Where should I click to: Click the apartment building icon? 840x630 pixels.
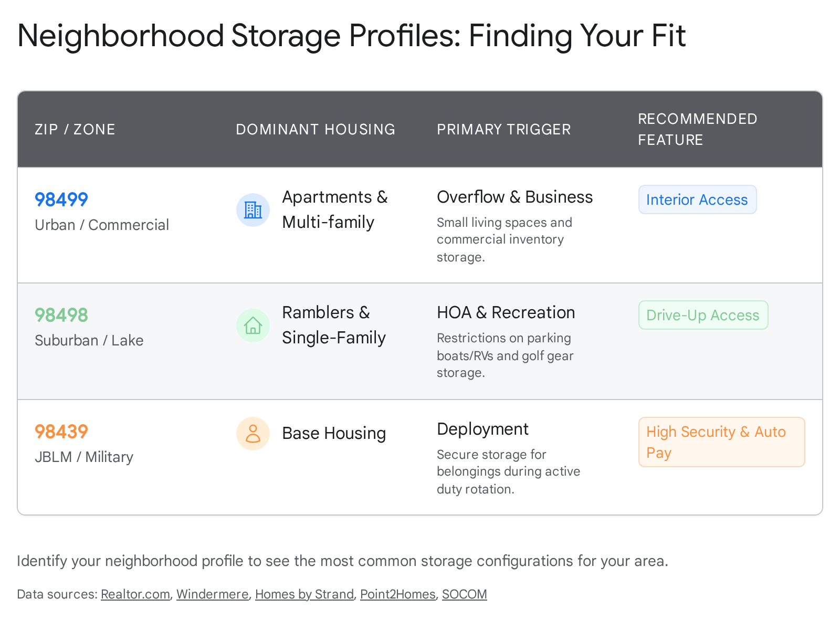[x=253, y=210]
